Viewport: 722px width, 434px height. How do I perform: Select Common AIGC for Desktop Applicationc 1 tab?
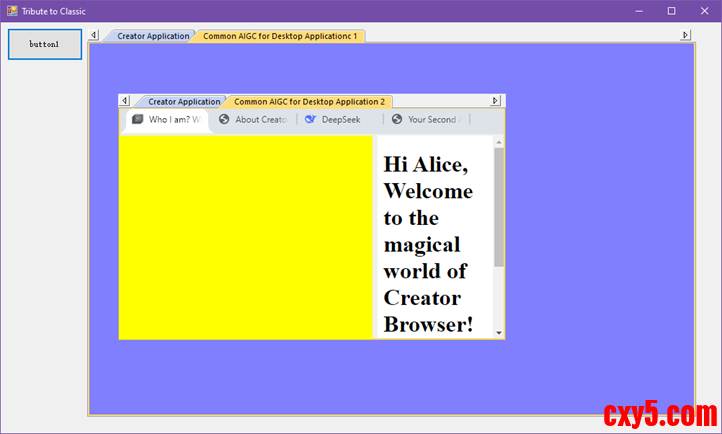point(279,36)
